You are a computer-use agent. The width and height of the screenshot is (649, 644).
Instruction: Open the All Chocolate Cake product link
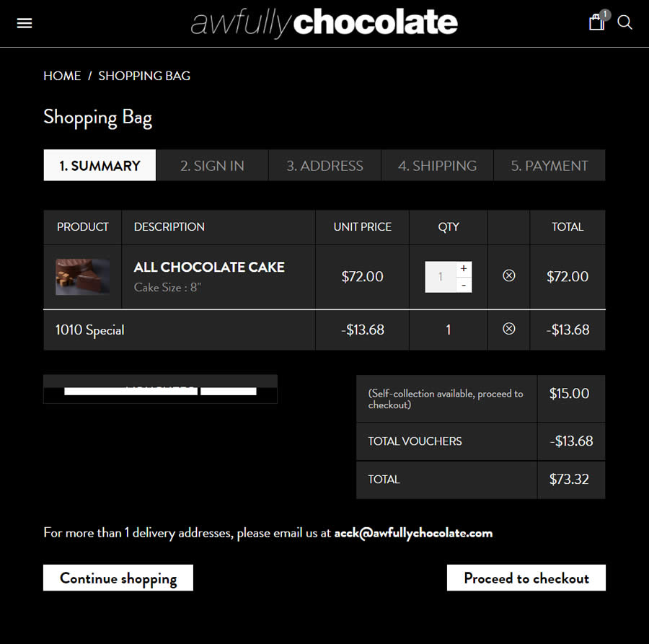[x=209, y=268]
